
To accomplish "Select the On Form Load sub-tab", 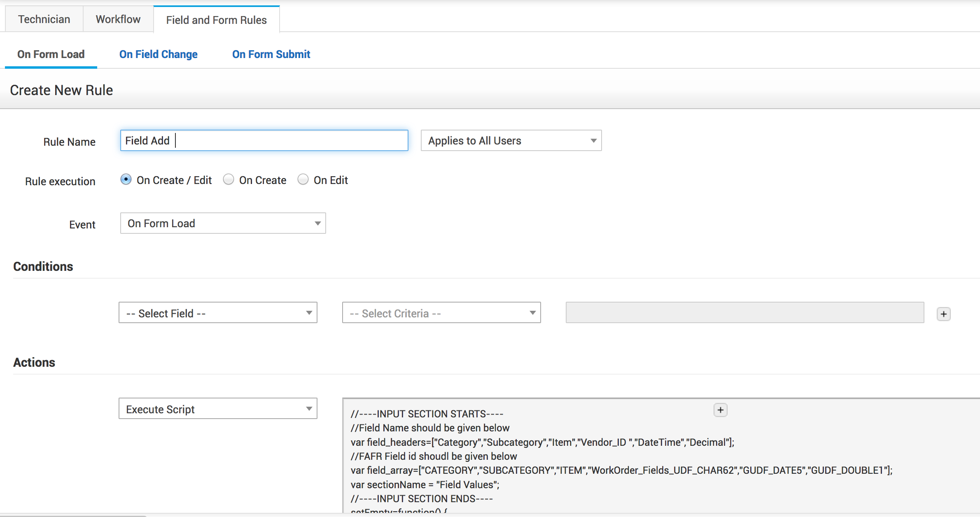I will point(51,54).
